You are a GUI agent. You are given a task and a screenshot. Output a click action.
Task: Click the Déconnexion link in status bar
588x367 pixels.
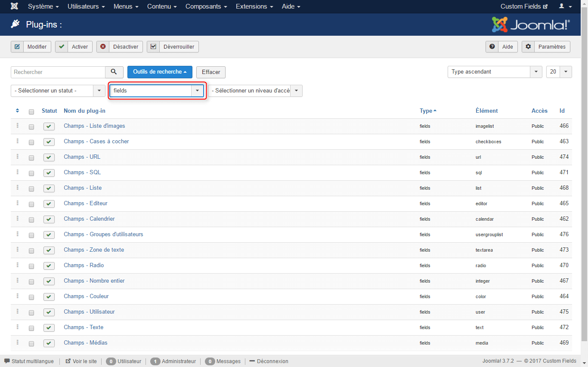point(269,361)
